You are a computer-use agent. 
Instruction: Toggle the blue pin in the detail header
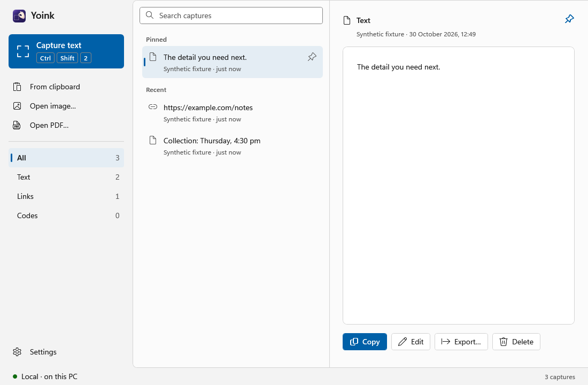569,19
